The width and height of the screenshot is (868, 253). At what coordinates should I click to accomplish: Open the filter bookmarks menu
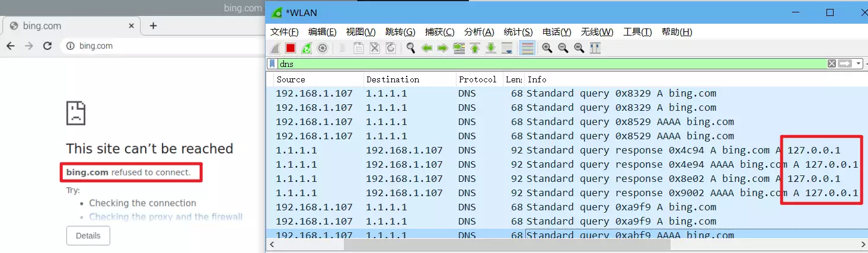[x=272, y=64]
